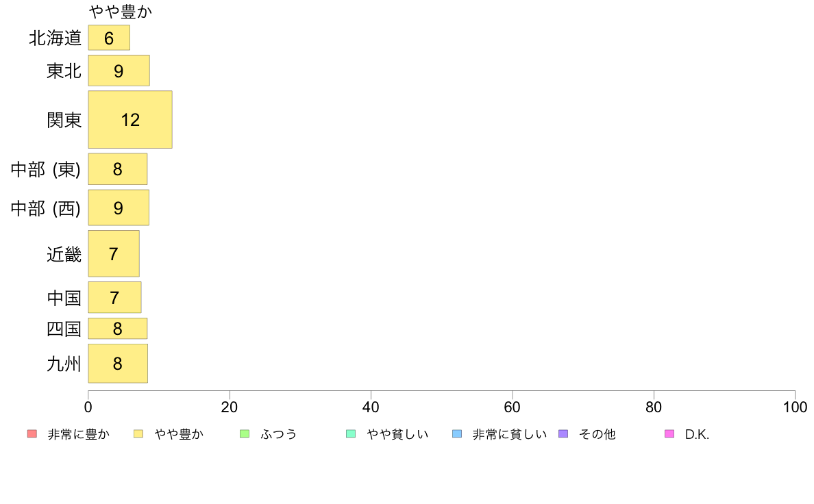The height and width of the screenshot is (504, 814).
Task: Select the 北海道 bar showing 6
Action: [109, 38]
